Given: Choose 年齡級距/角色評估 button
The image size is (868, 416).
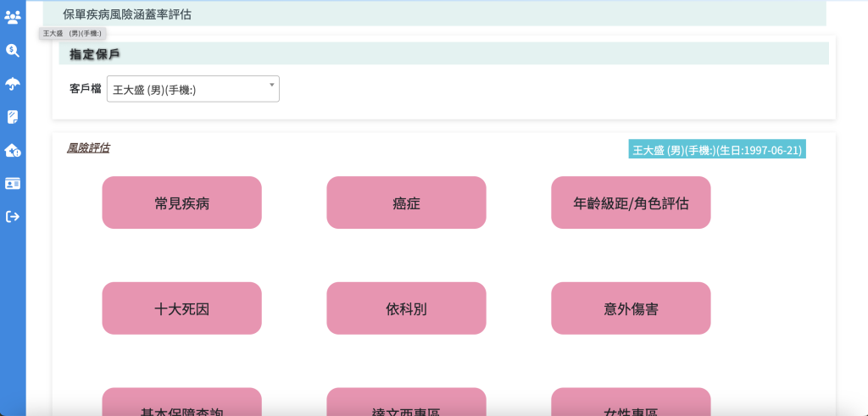Looking at the screenshot, I should point(631,202).
